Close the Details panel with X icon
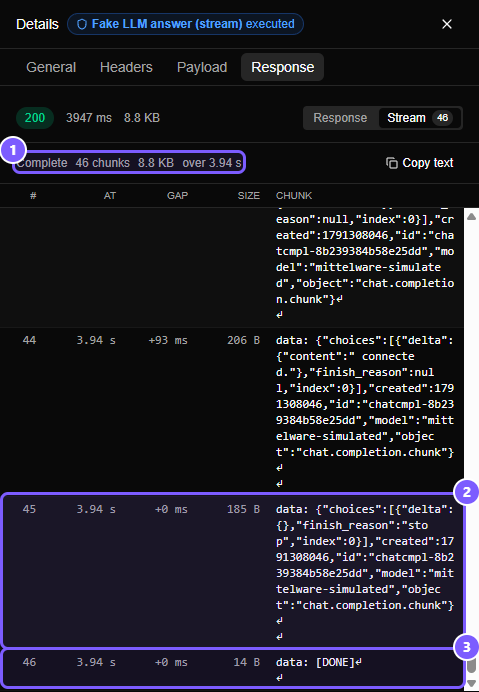The width and height of the screenshot is (479, 692). [x=447, y=24]
